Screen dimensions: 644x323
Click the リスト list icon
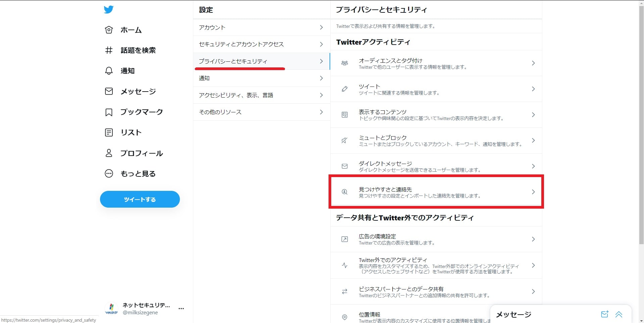click(109, 132)
